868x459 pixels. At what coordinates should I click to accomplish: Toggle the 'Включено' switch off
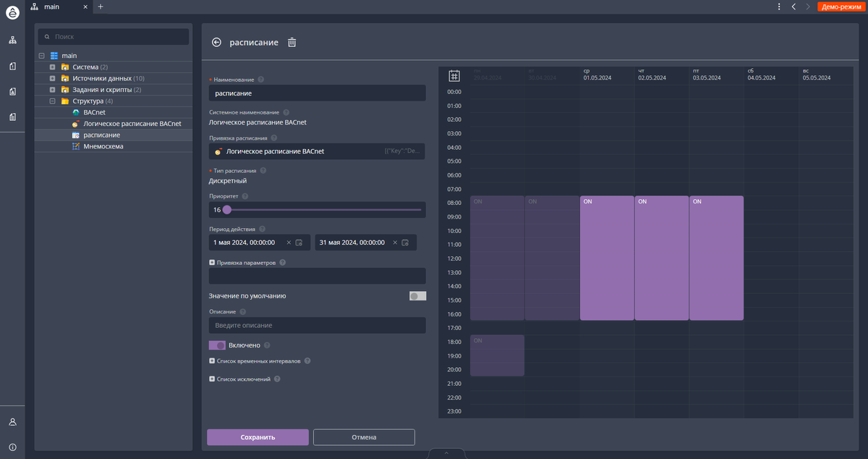[217, 345]
